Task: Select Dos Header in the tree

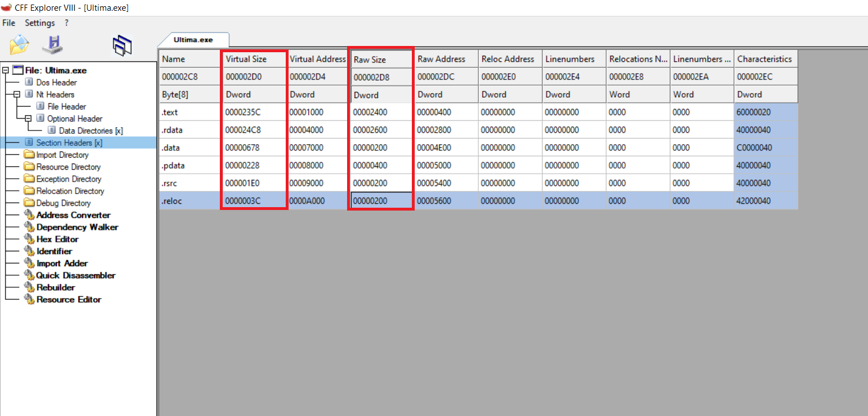Action: point(56,82)
